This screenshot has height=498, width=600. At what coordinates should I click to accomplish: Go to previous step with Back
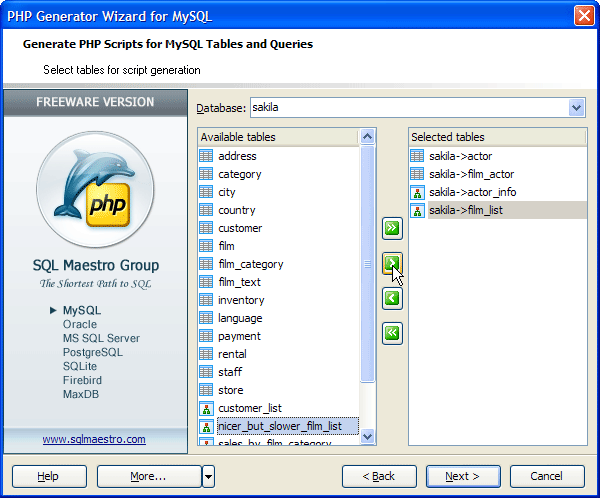click(x=379, y=477)
